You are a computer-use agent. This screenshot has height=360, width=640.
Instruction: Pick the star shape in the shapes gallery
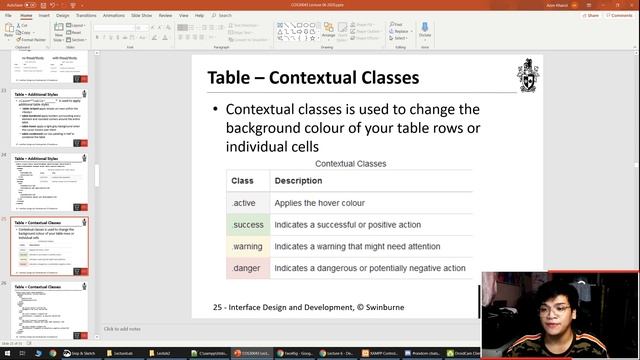tap(313, 38)
